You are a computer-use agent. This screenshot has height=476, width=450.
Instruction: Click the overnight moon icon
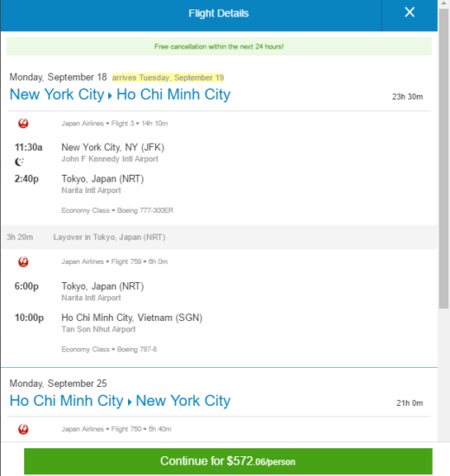click(x=19, y=162)
